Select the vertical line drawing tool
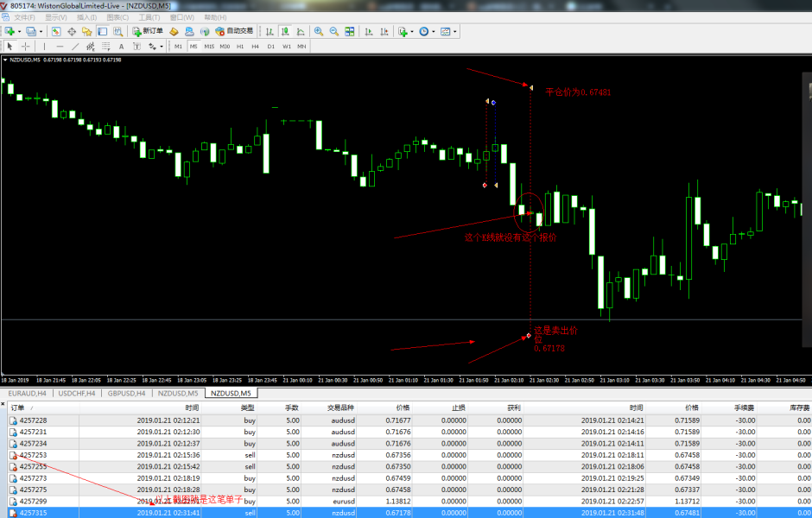 46,46
